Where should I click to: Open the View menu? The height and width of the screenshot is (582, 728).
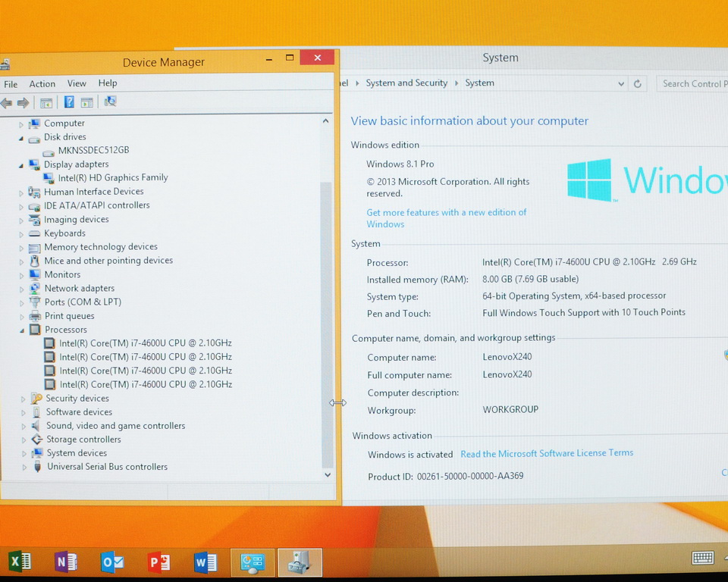tap(77, 83)
